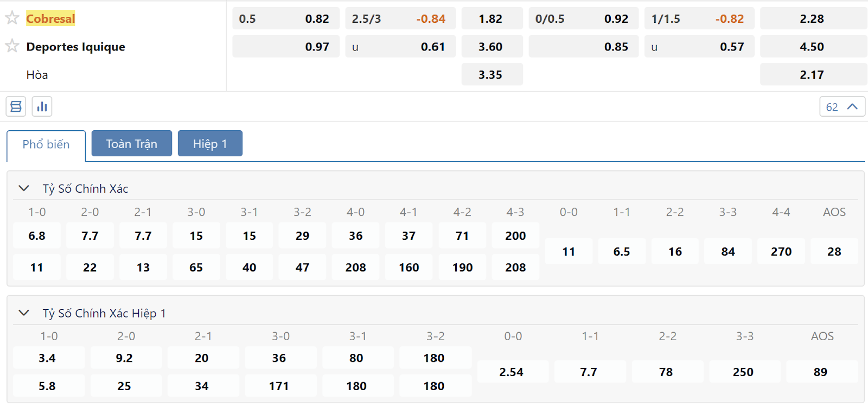This screenshot has height=407, width=868.
Task: Open the bar chart statistics icon
Action: [42, 106]
